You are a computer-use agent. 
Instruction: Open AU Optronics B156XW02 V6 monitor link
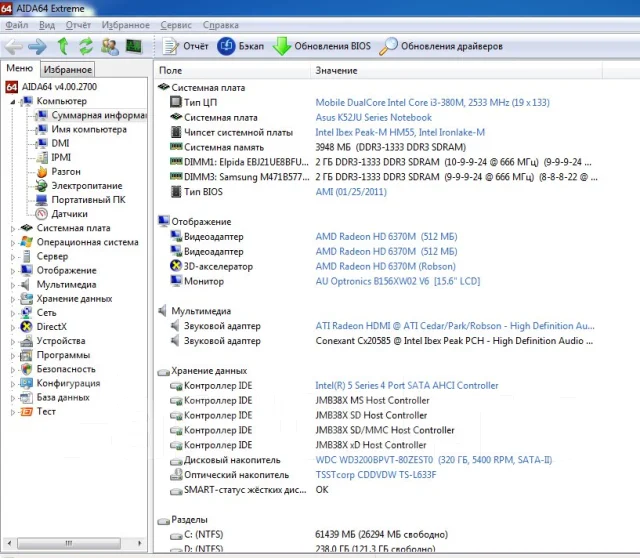[x=398, y=281]
